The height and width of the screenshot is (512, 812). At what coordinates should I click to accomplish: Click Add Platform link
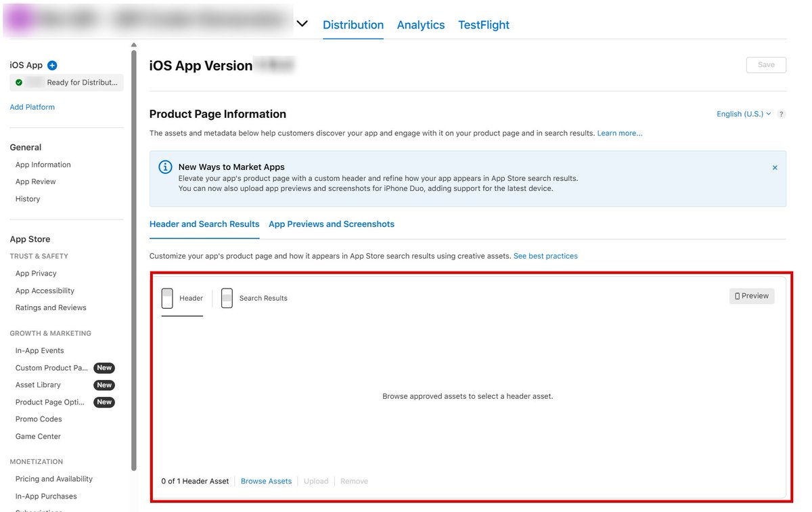[x=32, y=107]
